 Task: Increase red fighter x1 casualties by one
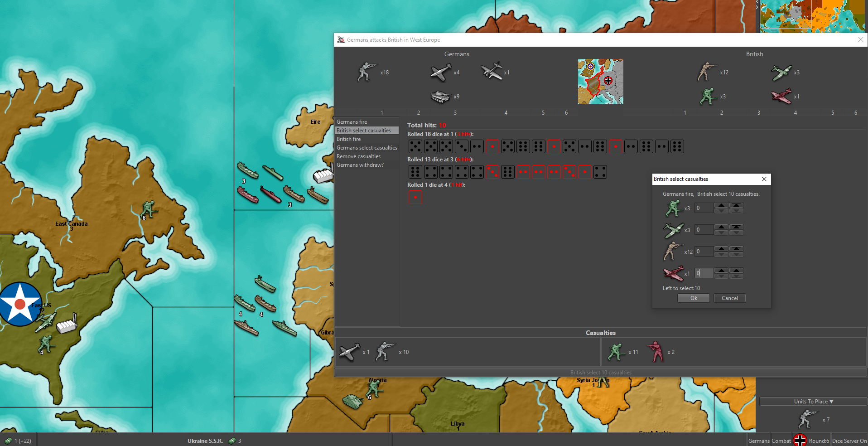click(721, 271)
